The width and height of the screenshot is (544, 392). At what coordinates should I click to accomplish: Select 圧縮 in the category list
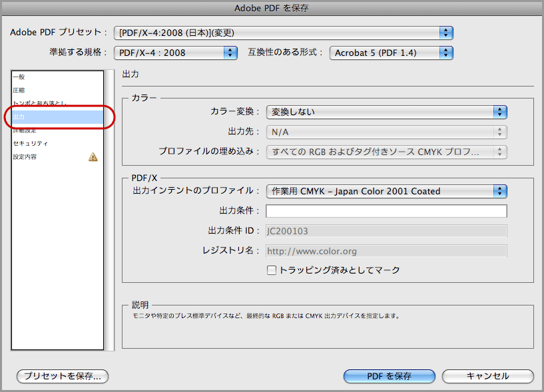(x=57, y=91)
